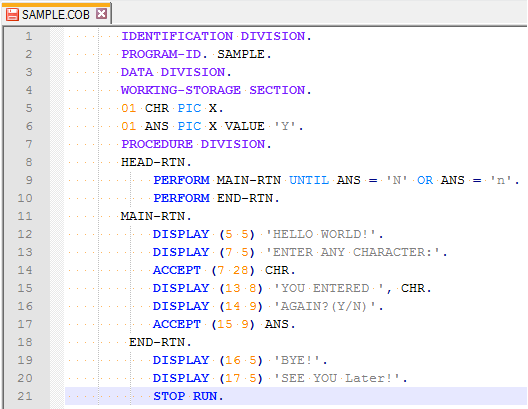Close the SAMPLE.COB tab
This screenshot has width=528, height=409.
click(x=101, y=14)
